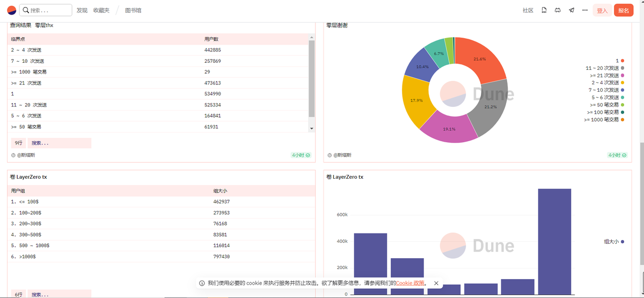Viewport: 644px width, 298px height.
Task: Click the 4小时 refresh badge under donut chart
Action: (617, 155)
